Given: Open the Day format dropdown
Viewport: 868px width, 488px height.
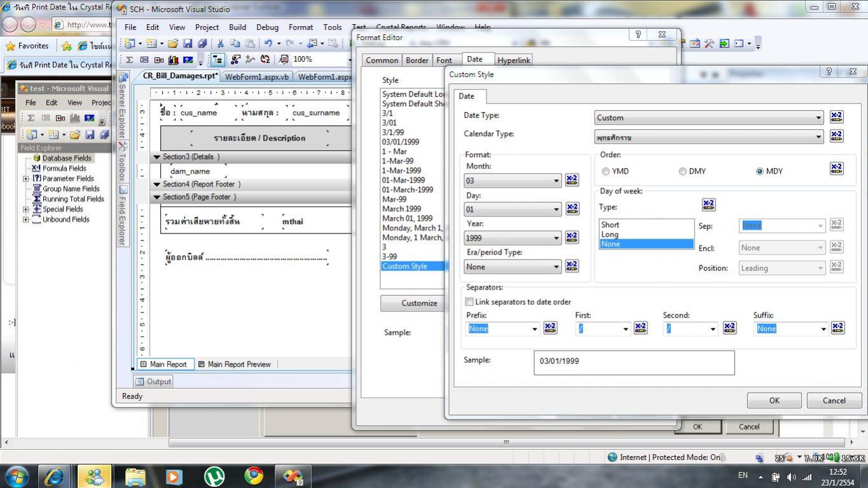Looking at the screenshot, I should point(556,209).
